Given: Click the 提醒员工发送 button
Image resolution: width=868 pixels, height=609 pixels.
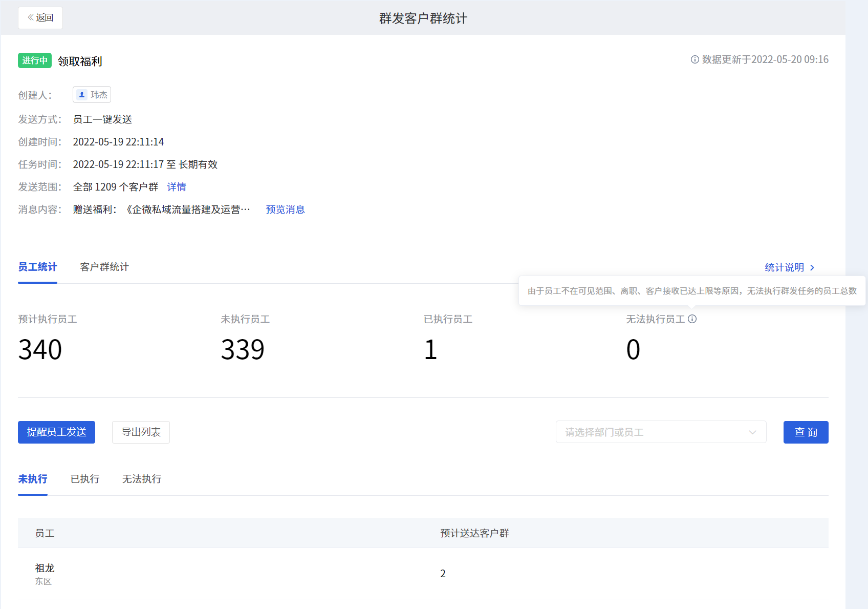Looking at the screenshot, I should (56, 432).
